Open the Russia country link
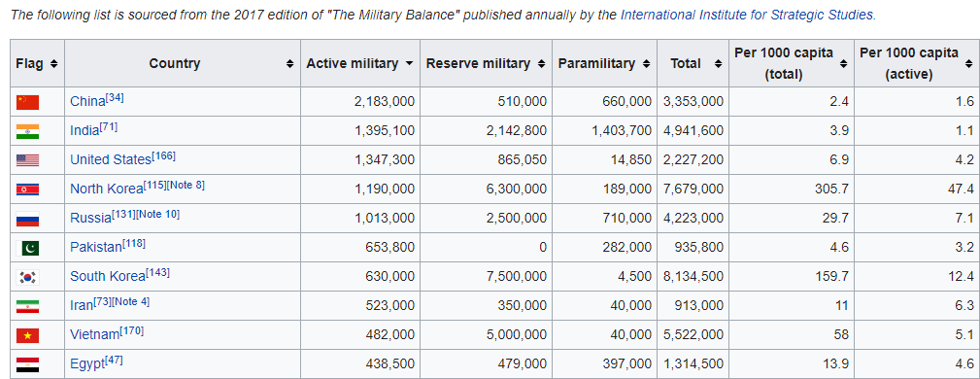 [x=90, y=219]
